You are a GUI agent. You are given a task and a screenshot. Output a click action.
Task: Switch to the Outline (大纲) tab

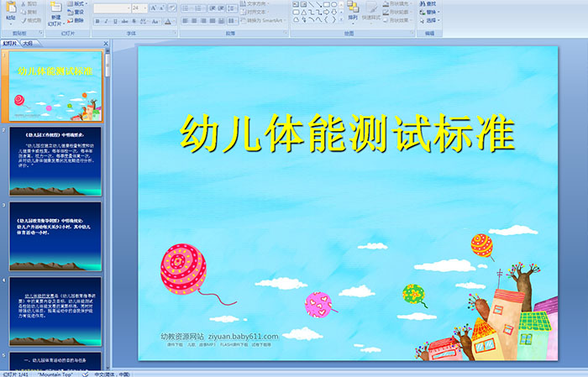[x=29, y=44]
